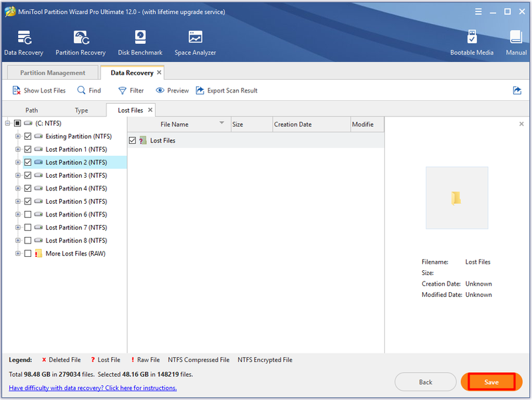Expand the Lost Partition 3 (NTFS) node
Screen dimensions: 532x400
(18, 175)
